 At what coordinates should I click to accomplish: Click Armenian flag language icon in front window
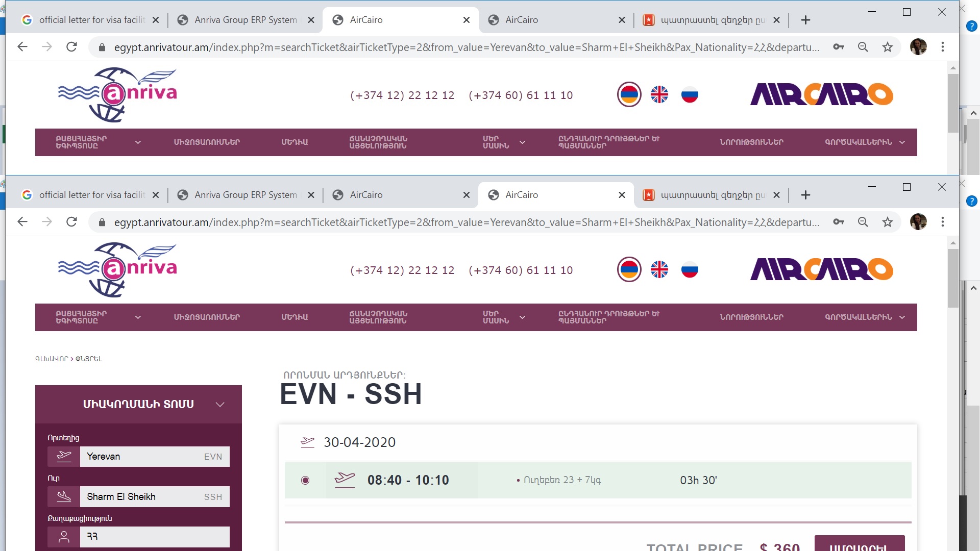tap(629, 270)
